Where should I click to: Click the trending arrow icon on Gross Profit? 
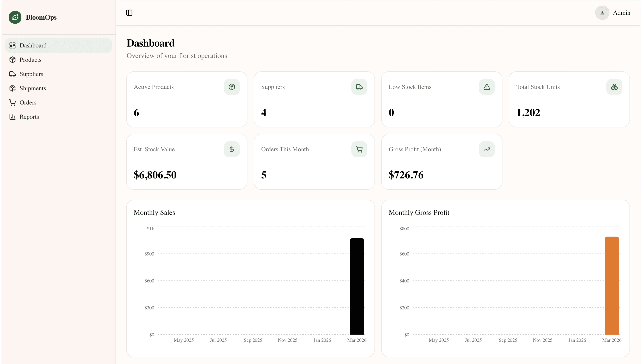tap(486, 149)
